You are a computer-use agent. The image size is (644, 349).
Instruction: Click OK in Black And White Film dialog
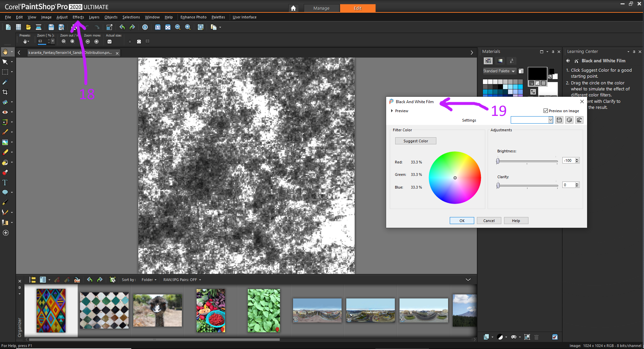(x=462, y=221)
